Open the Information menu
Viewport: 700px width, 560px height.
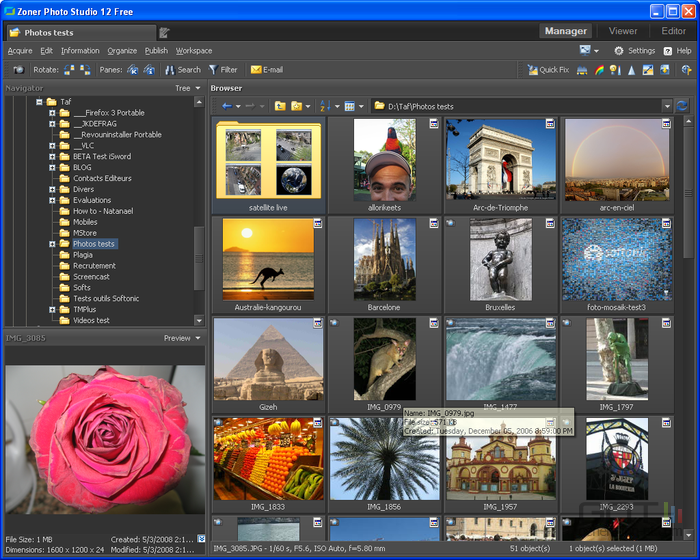point(80,50)
